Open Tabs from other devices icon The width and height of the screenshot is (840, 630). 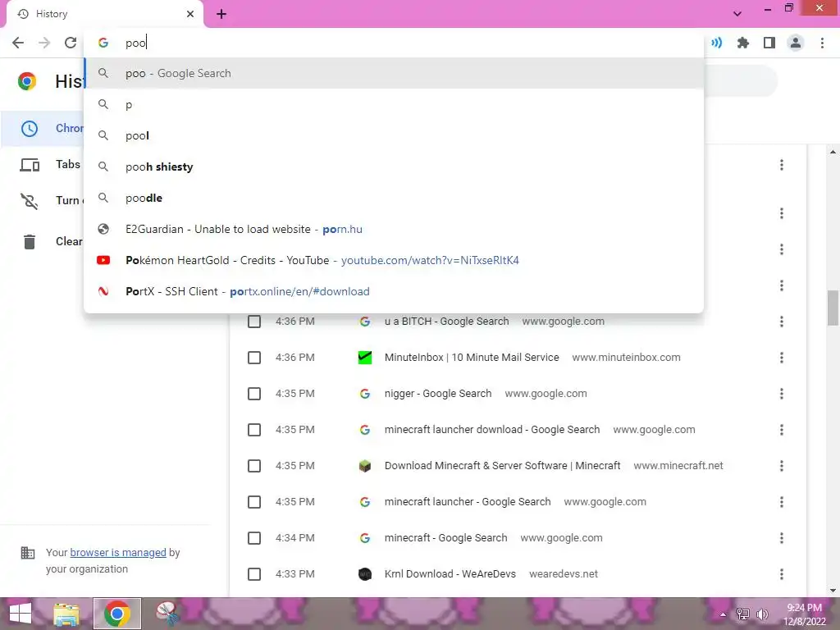click(30, 164)
